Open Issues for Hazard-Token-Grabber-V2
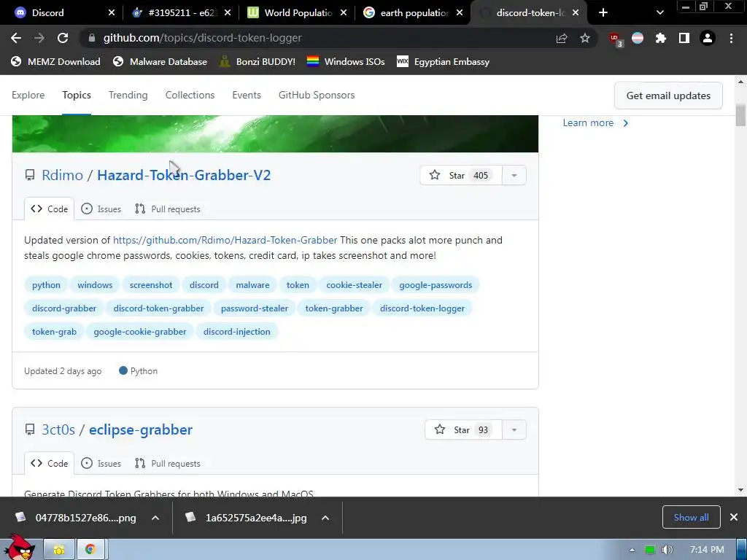The width and height of the screenshot is (747, 560). [101, 209]
